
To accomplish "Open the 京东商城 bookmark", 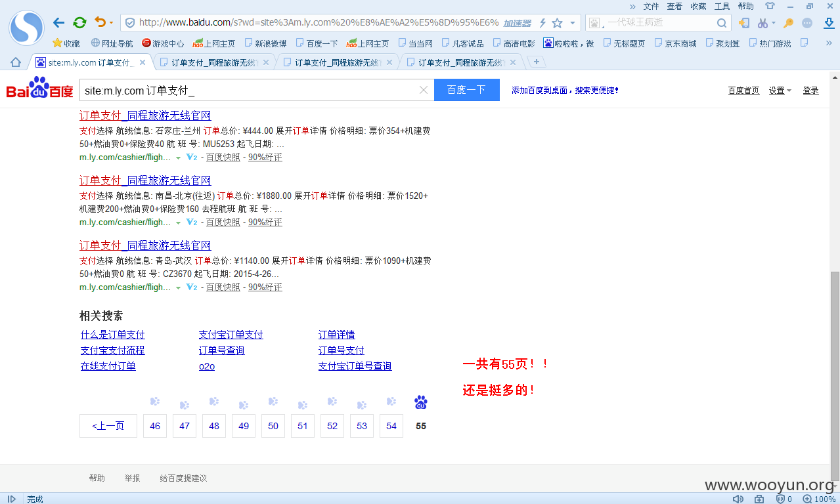I will pos(674,43).
